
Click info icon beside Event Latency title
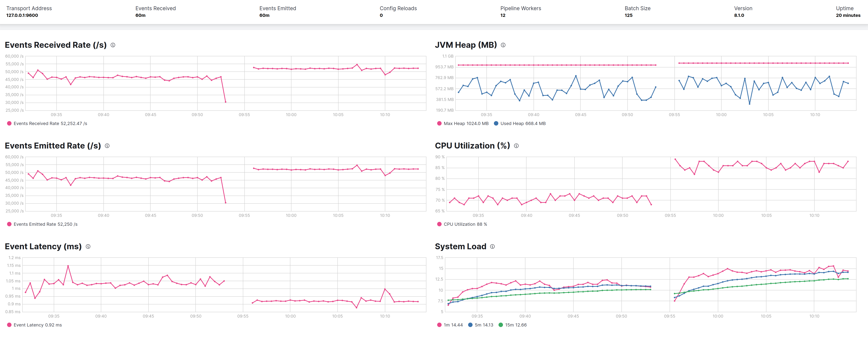[88, 246]
